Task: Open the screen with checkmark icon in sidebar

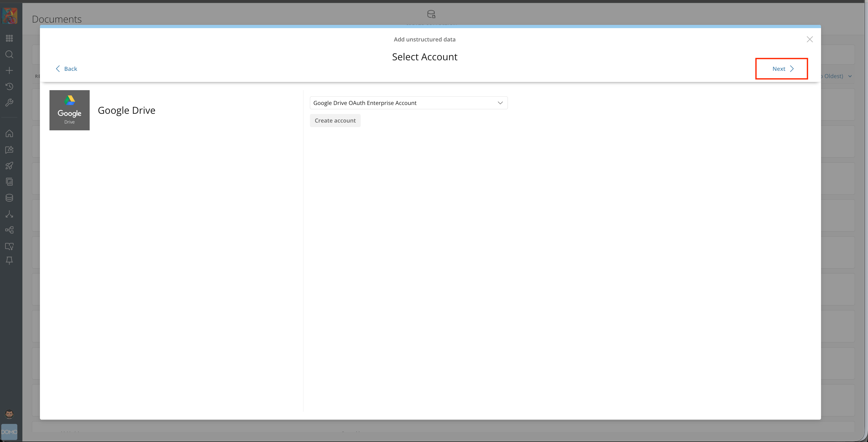Action: click(x=10, y=246)
